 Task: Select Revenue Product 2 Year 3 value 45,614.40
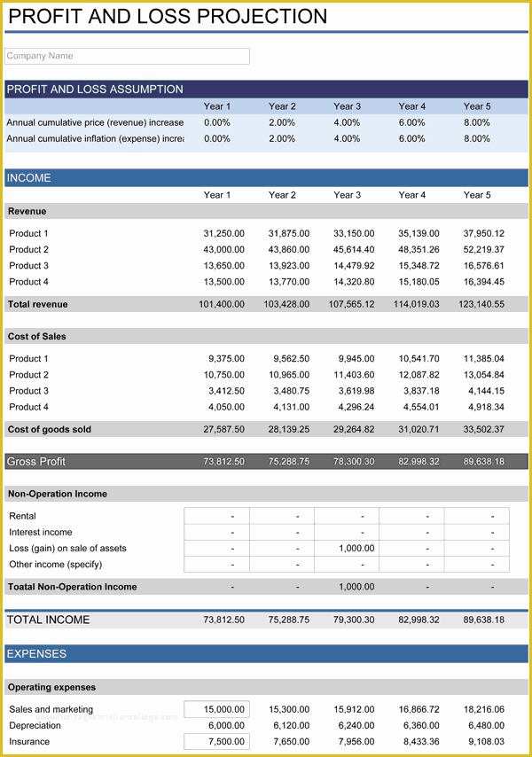(354, 250)
